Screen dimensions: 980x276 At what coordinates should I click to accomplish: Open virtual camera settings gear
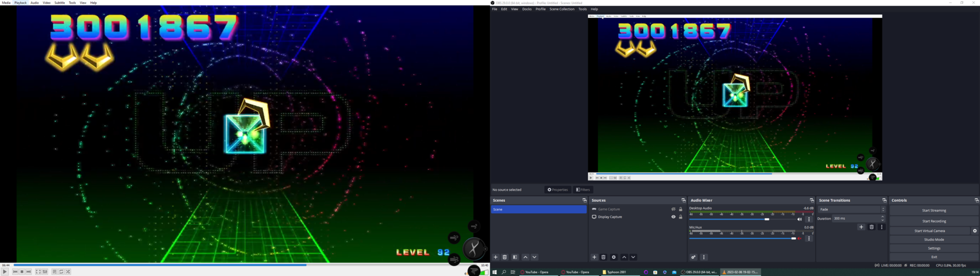pyautogui.click(x=975, y=231)
